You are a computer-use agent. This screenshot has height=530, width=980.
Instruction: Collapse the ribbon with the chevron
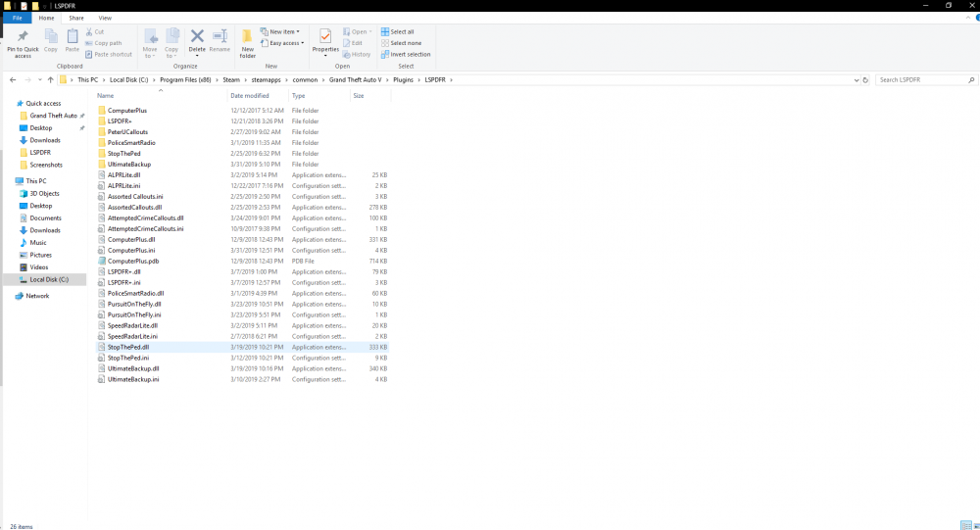(x=967, y=19)
